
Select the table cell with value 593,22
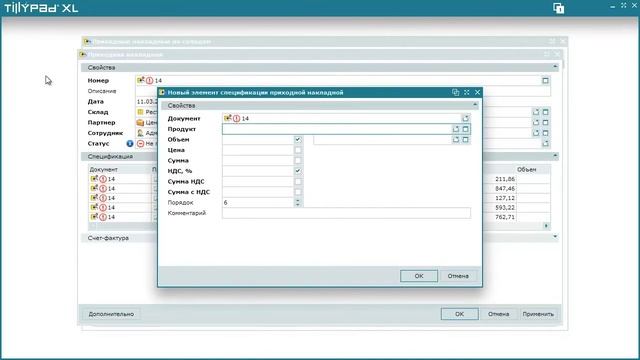504,207
